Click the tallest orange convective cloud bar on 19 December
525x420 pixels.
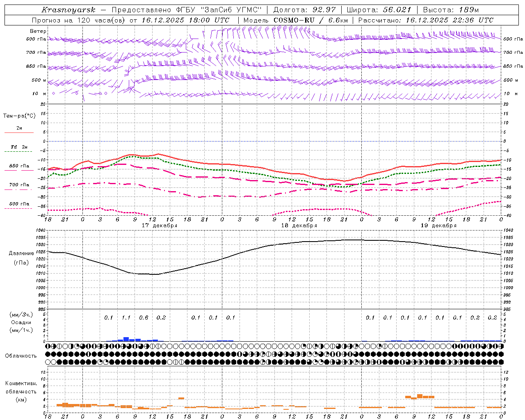[x=420, y=396]
